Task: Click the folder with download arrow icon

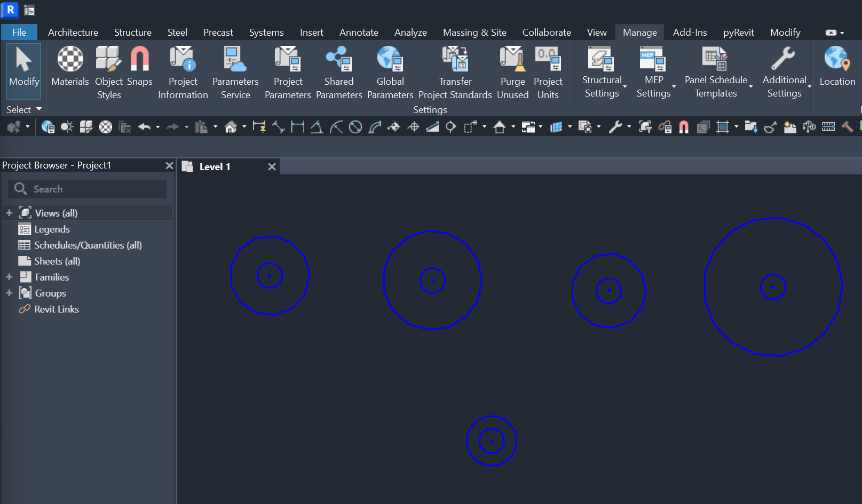Action: coord(751,127)
